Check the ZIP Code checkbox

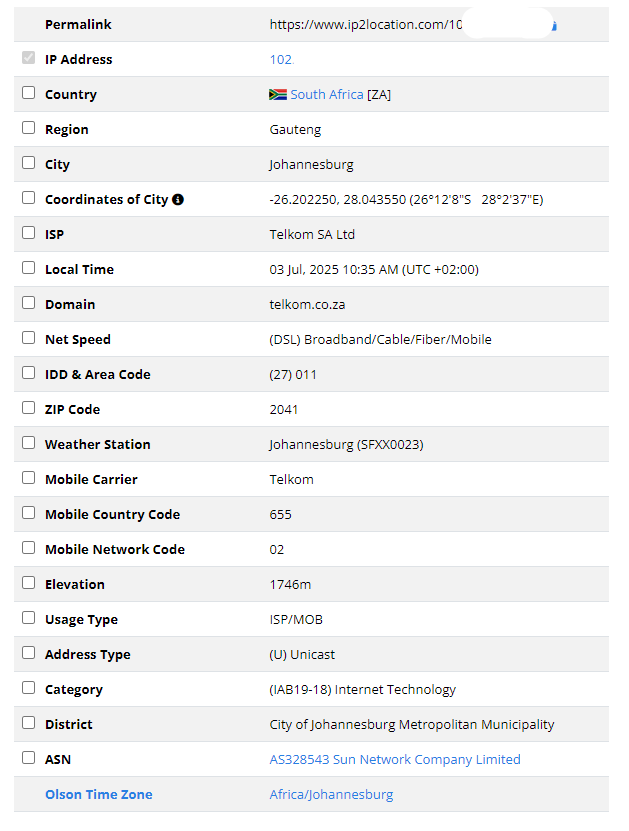[29, 408]
